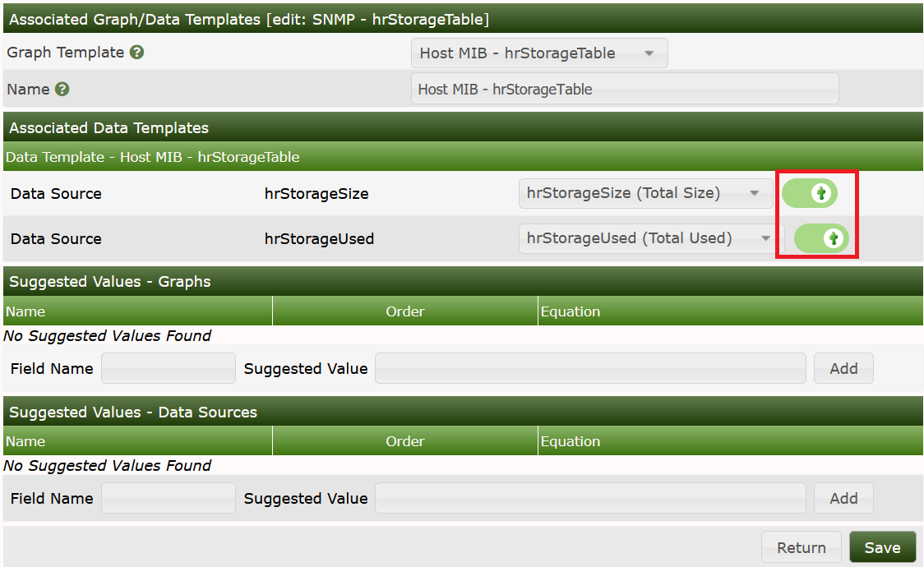Click the Graphs section Suggested Value input
924x567 pixels.
(589, 369)
